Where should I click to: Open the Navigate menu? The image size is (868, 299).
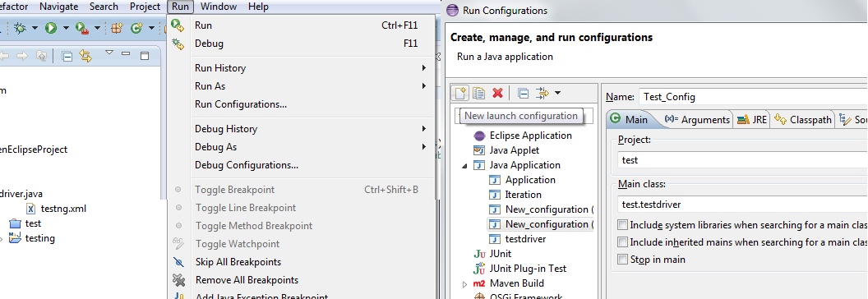click(x=59, y=7)
